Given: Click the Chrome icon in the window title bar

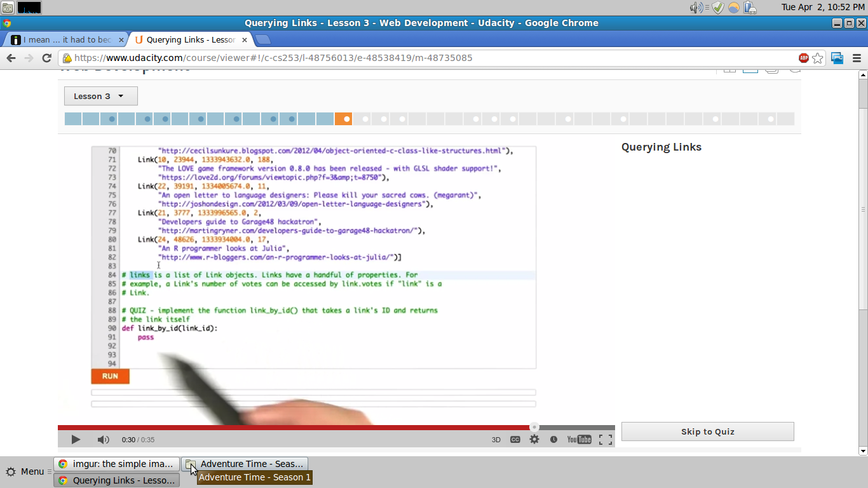Looking at the screenshot, I should (7, 23).
